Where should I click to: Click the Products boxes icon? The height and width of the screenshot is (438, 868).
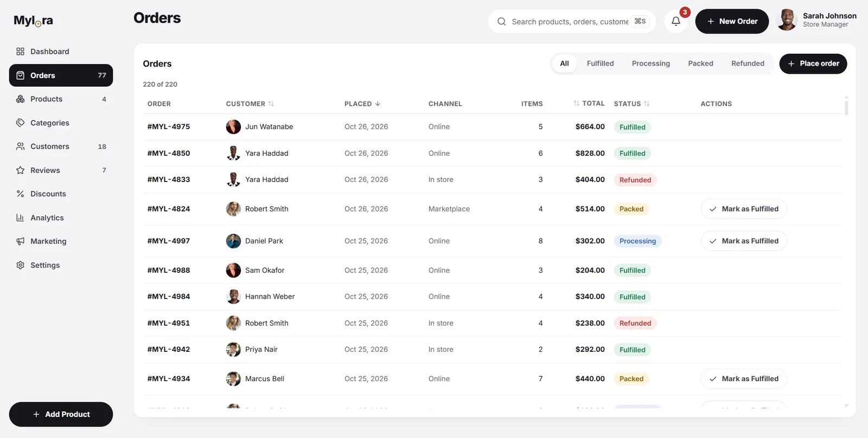pos(20,99)
